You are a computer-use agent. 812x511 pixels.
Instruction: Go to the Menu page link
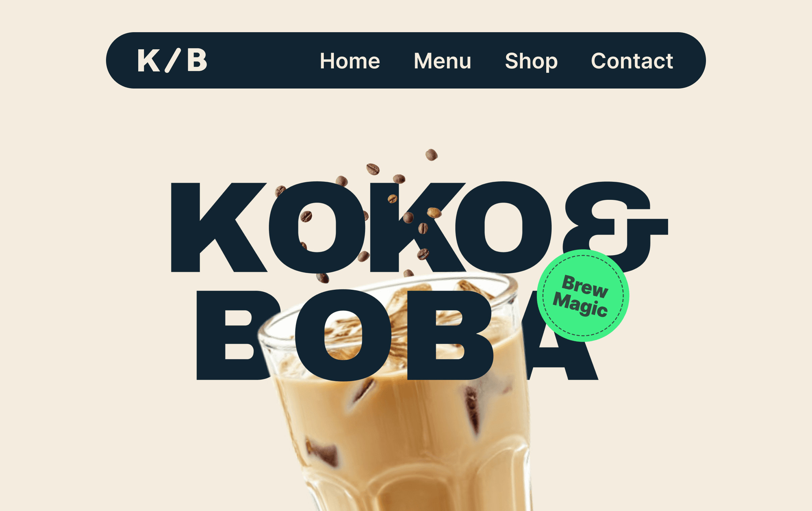click(442, 61)
